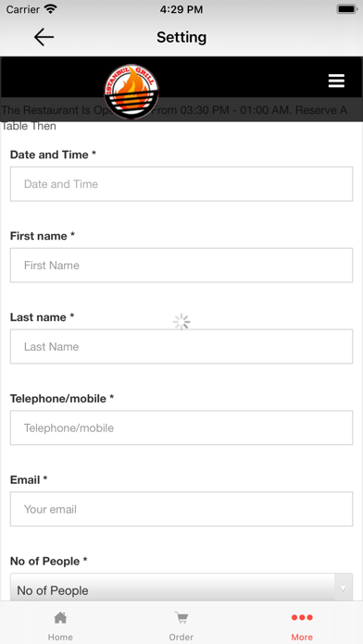Tap the More three-dots icon

click(302, 617)
